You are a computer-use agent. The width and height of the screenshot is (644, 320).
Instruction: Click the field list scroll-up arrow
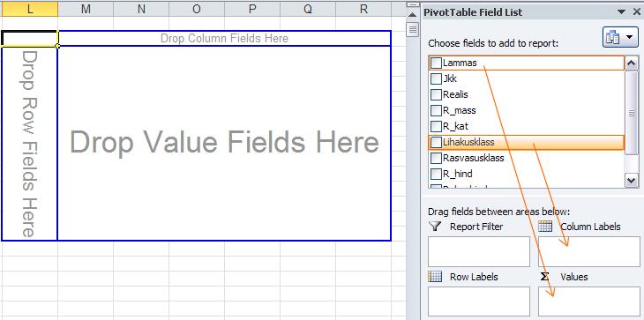point(632,63)
